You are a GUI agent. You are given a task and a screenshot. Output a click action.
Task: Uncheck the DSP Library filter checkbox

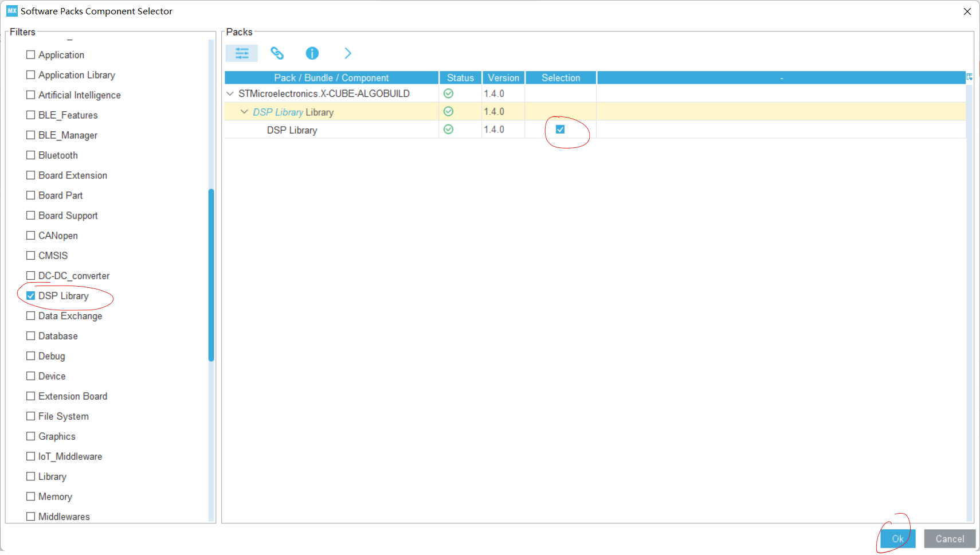(31, 296)
